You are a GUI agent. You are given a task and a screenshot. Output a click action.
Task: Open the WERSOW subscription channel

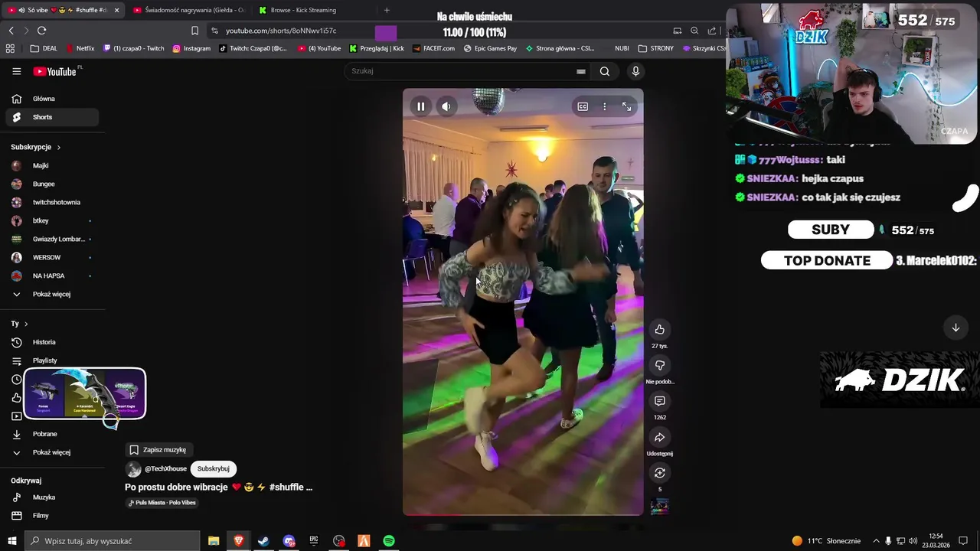[52, 257]
